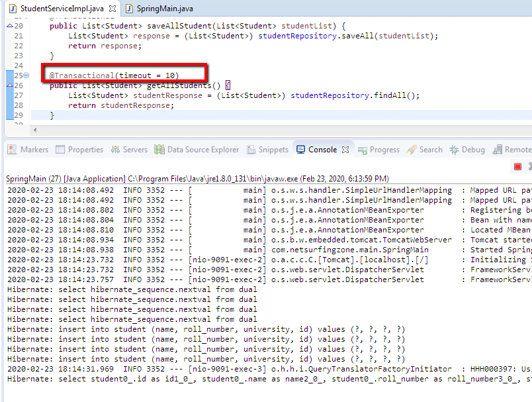The image size is (532, 402).
Task: Click the override marker on line 26
Action: click(9, 85)
